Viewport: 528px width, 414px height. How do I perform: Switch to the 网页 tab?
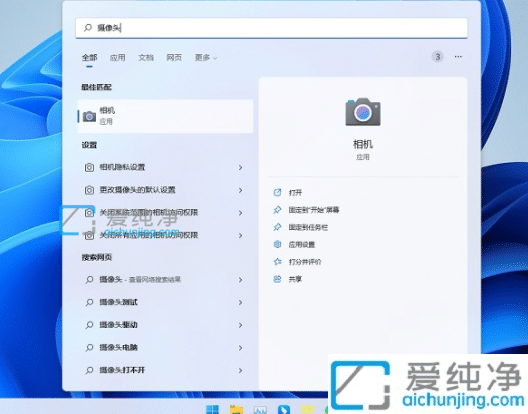tap(174, 58)
